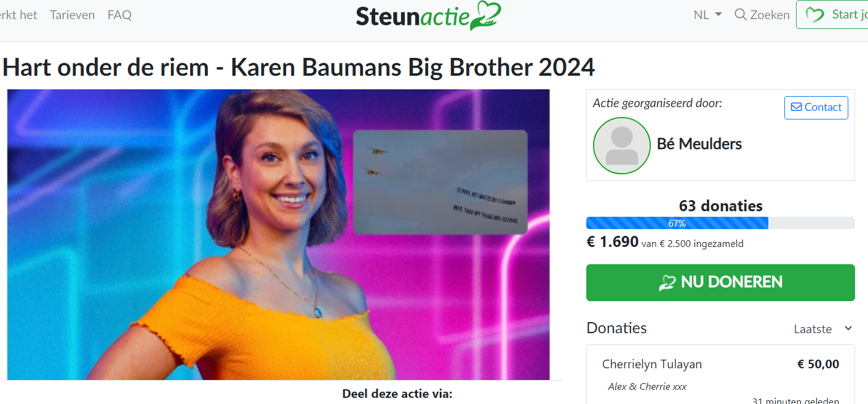Click the green NU DONEREN button

(x=720, y=283)
